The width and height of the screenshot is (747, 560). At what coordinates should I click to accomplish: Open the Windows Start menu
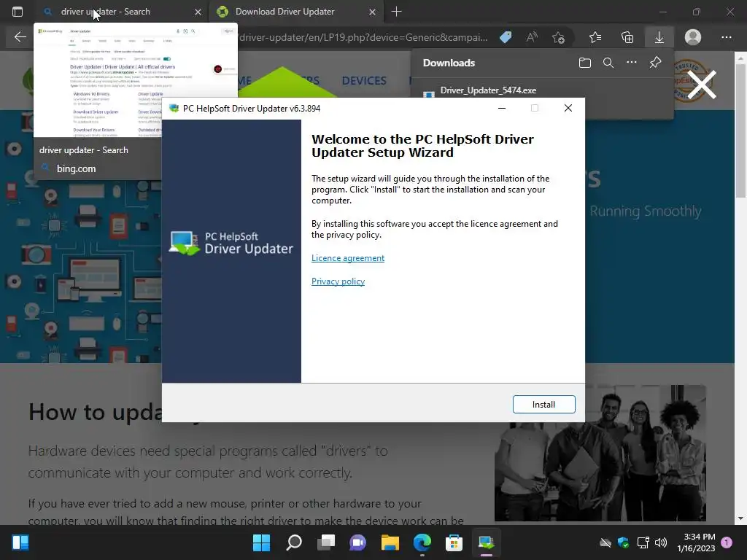pyautogui.click(x=261, y=542)
